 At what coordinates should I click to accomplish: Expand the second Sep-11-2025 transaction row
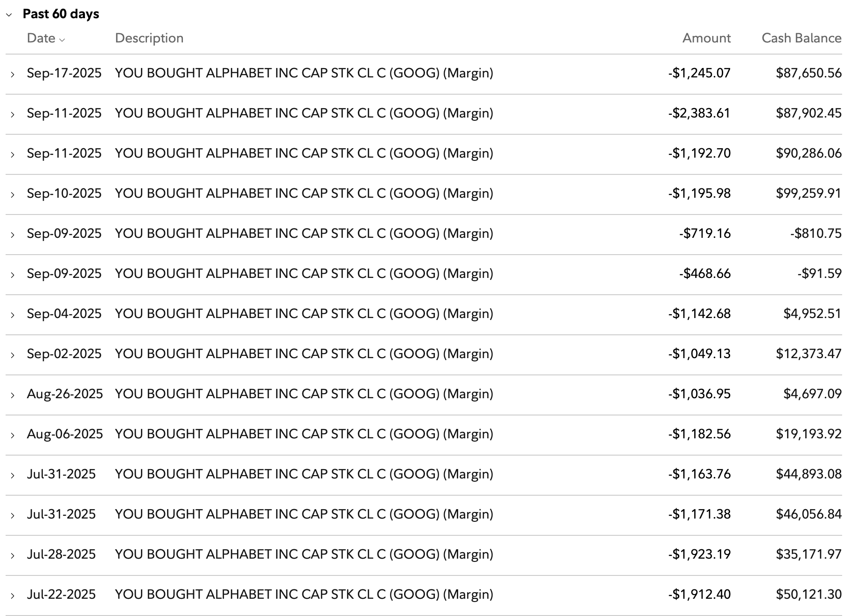(x=12, y=153)
